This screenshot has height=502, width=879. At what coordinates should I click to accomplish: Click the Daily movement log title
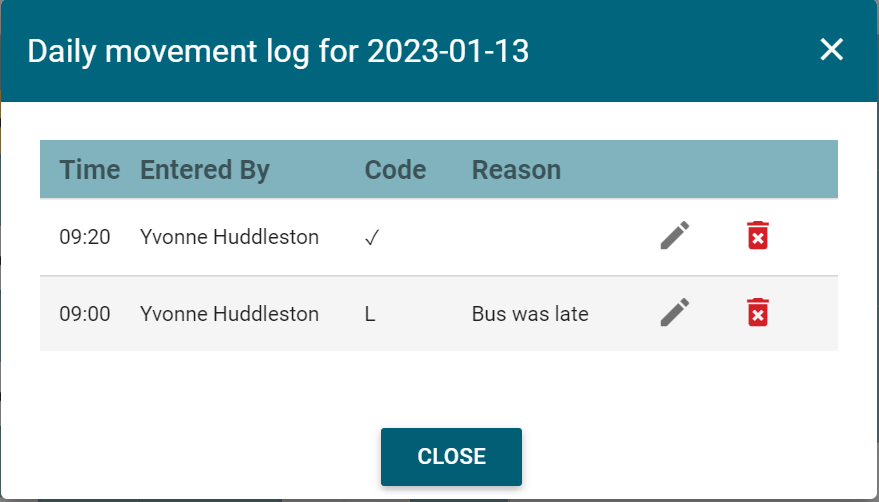click(x=278, y=51)
